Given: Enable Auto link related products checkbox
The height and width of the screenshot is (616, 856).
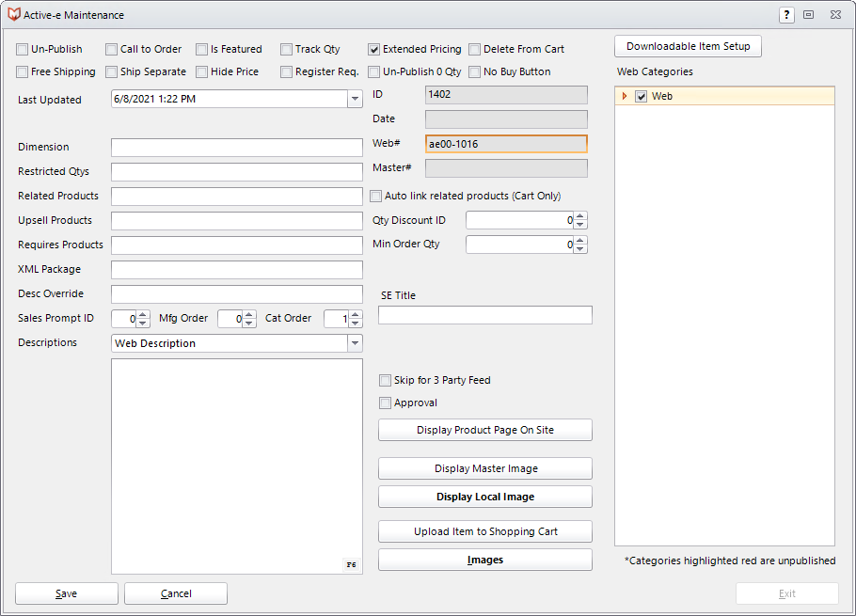Looking at the screenshot, I should tap(375, 196).
